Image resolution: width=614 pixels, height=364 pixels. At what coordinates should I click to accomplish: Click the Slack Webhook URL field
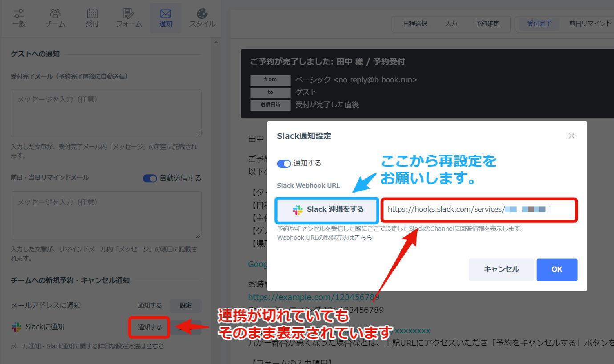(x=479, y=210)
